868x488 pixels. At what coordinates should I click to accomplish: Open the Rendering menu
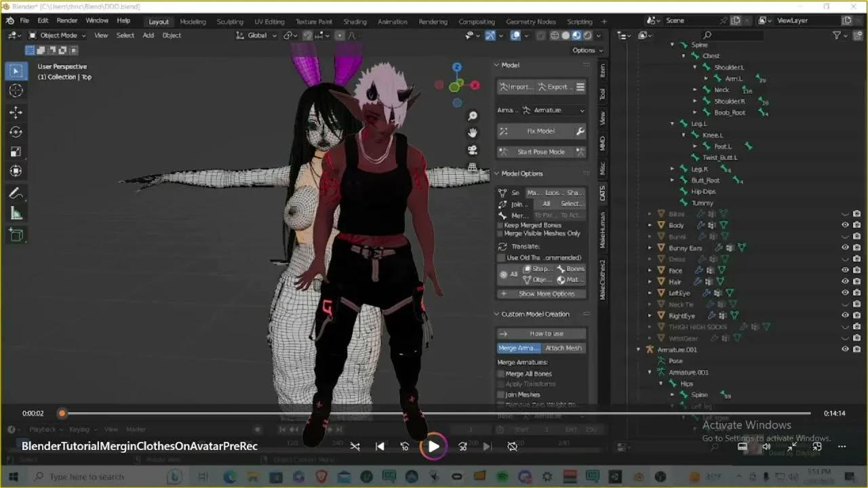[x=433, y=21]
